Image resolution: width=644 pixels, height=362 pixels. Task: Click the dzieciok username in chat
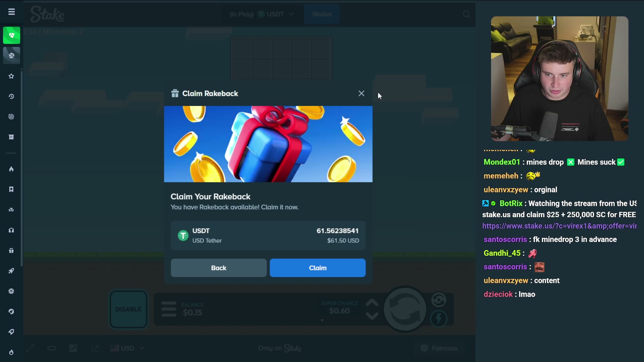[x=498, y=294]
